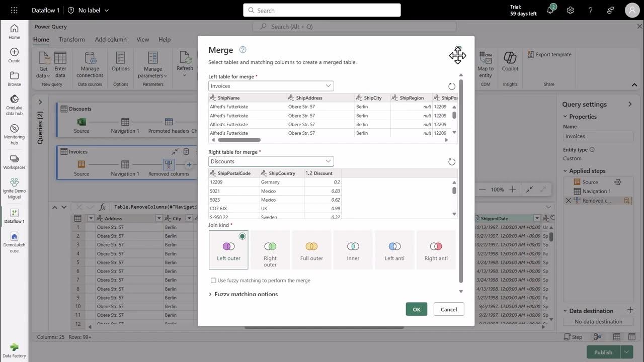Switch to the View ribbon tab

pyautogui.click(x=143, y=40)
